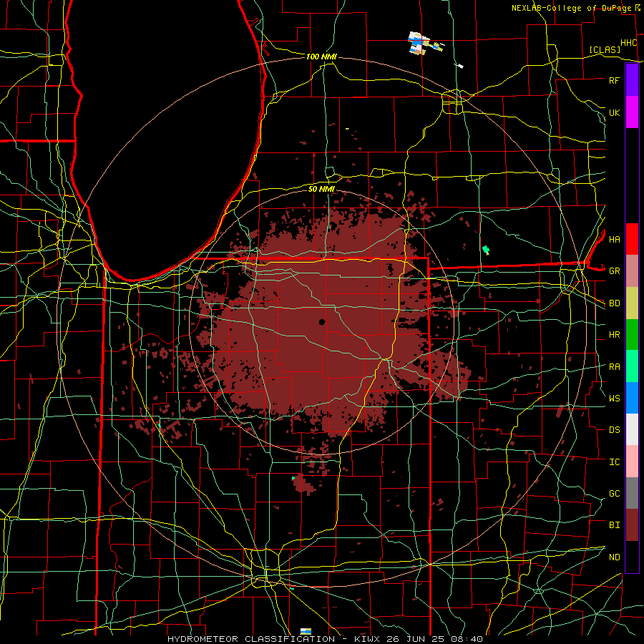Select the light pink IC legend swatch
This screenshot has width=644, height=644.
pyautogui.click(x=632, y=462)
